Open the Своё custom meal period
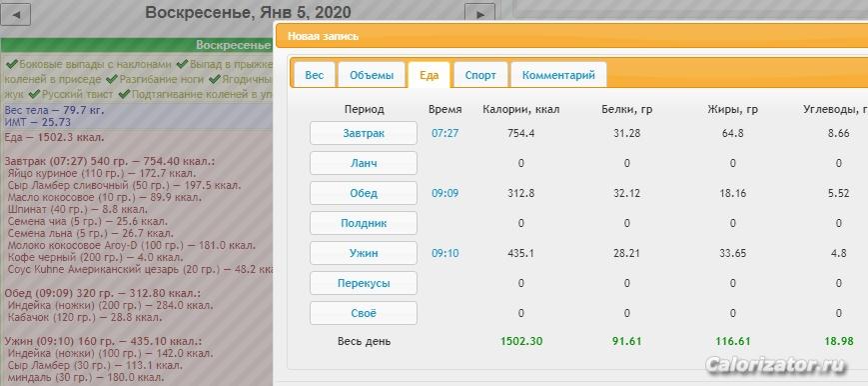868x386 pixels. click(x=364, y=313)
